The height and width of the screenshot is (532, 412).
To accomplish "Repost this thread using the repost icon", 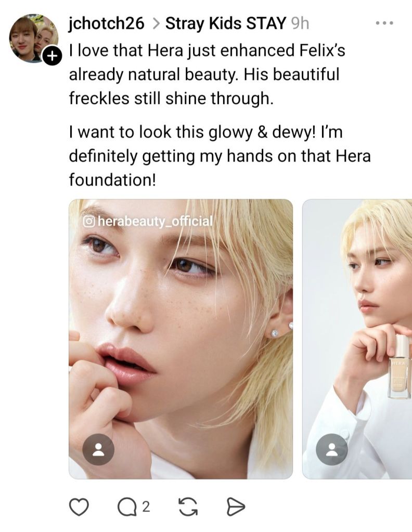I will (x=187, y=507).
